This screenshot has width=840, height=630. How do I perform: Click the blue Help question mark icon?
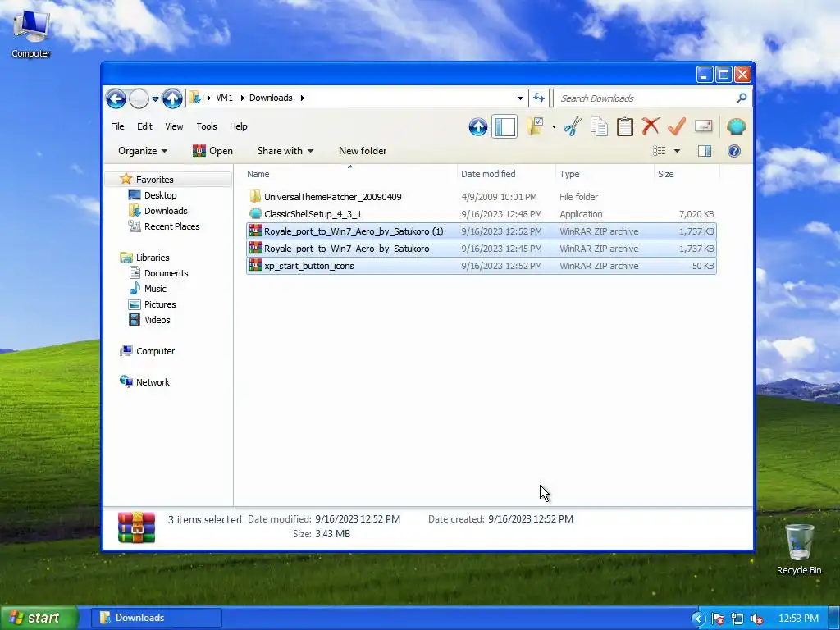734,151
